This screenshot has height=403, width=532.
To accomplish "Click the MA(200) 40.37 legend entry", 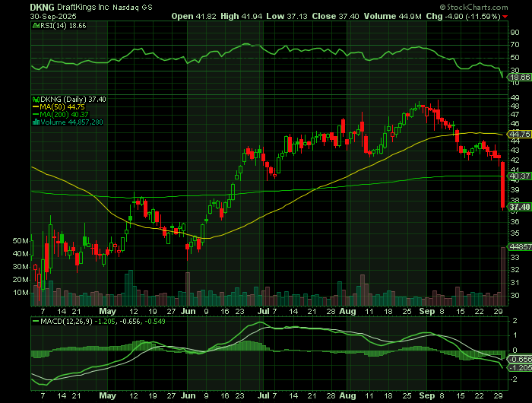I will pos(60,114).
